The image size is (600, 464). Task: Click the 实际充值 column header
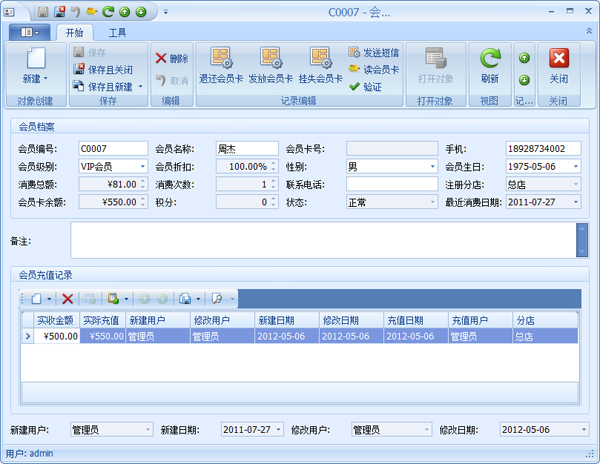coord(103,320)
